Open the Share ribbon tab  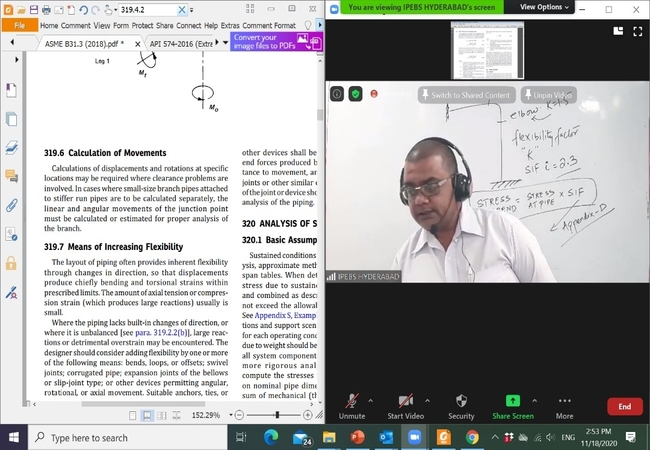(165, 25)
